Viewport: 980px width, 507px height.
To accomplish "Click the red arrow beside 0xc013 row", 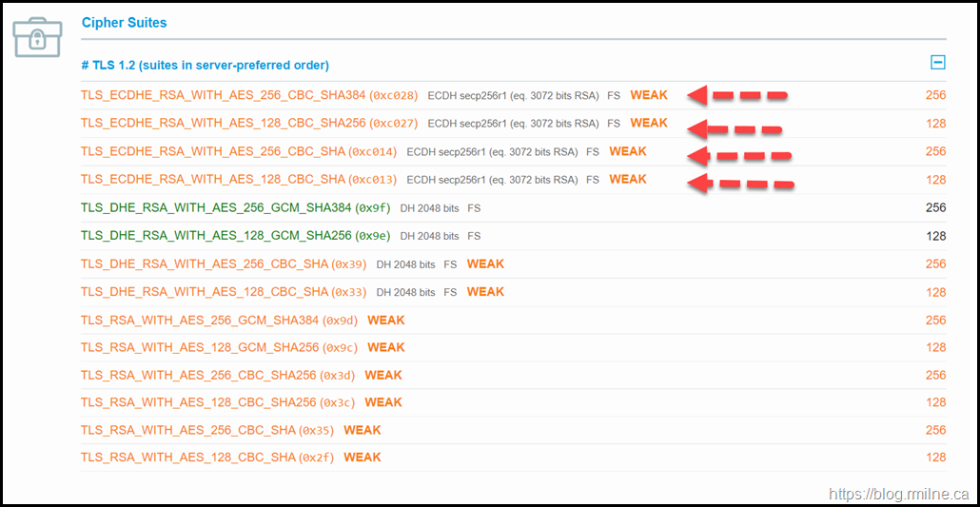I will 741,184.
